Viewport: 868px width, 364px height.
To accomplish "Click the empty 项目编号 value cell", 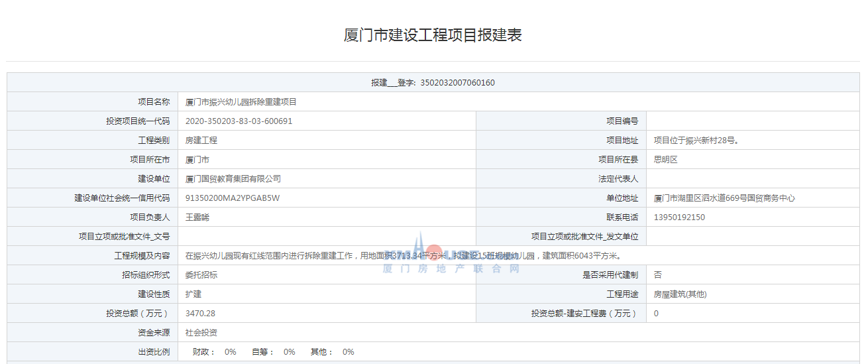I will (x=753, y=121).
